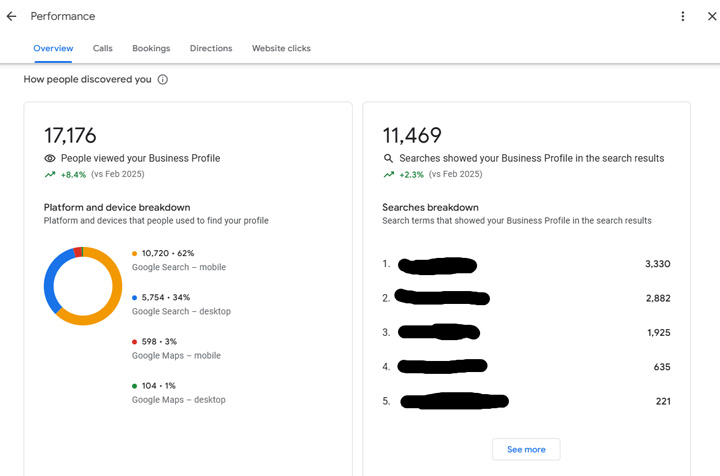
Task: Click the orange Google Search mobile legend dot
Action: (x=135, y=254)
